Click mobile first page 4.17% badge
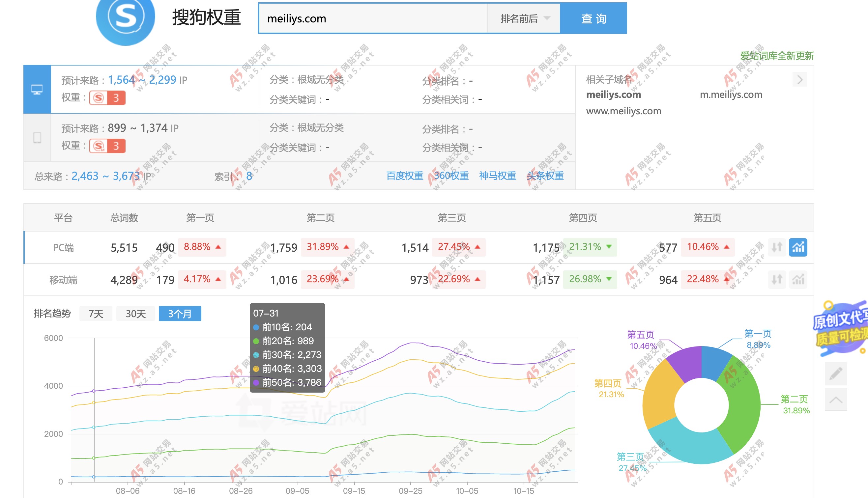Screen dimensions: 868x498 [x=202, y=279]
